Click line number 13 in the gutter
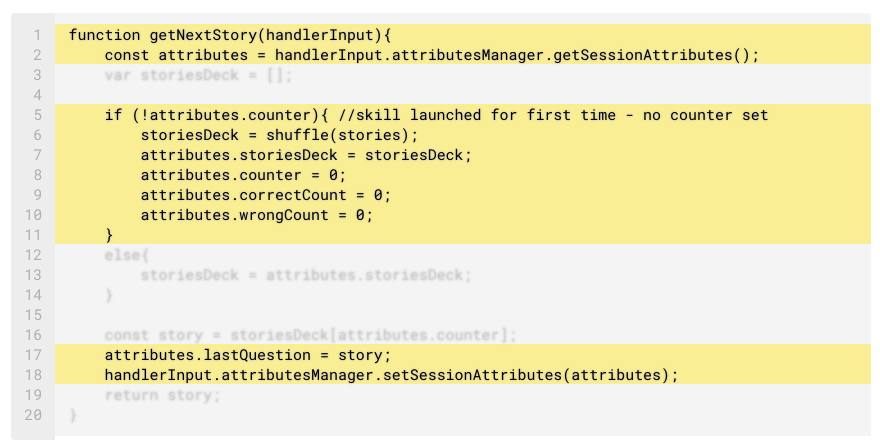Image resolution: width=880 pixels, height=447 pixels. click(33, 275)
